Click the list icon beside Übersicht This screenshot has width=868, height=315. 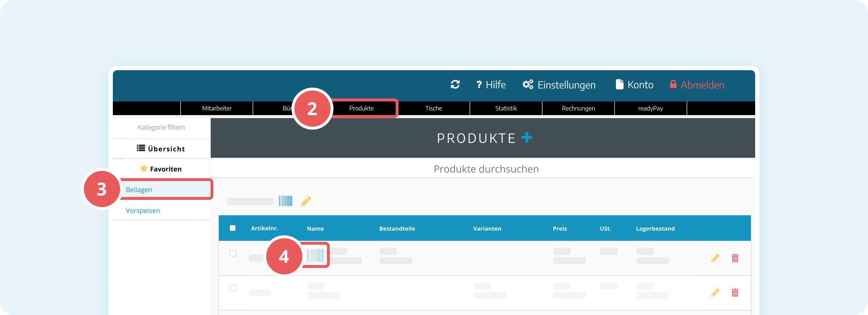[141, 148]
